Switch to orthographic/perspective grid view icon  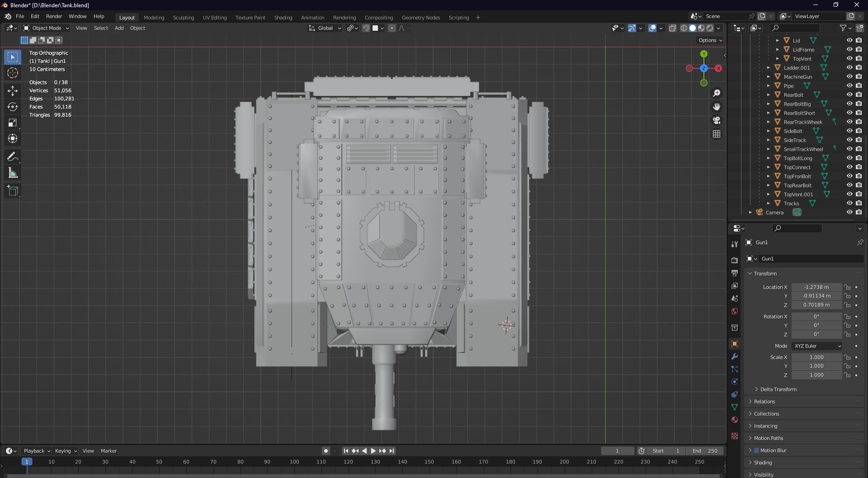point(717,134)
